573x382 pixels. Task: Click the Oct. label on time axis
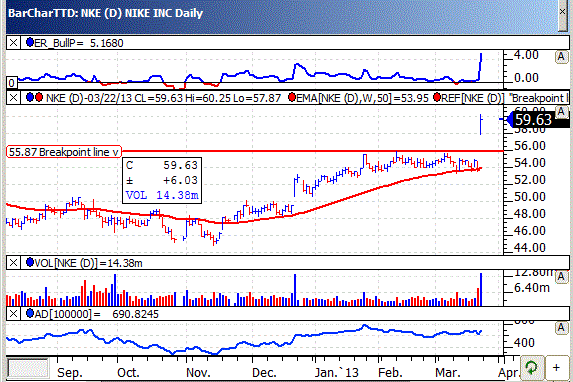click(128, 373)
